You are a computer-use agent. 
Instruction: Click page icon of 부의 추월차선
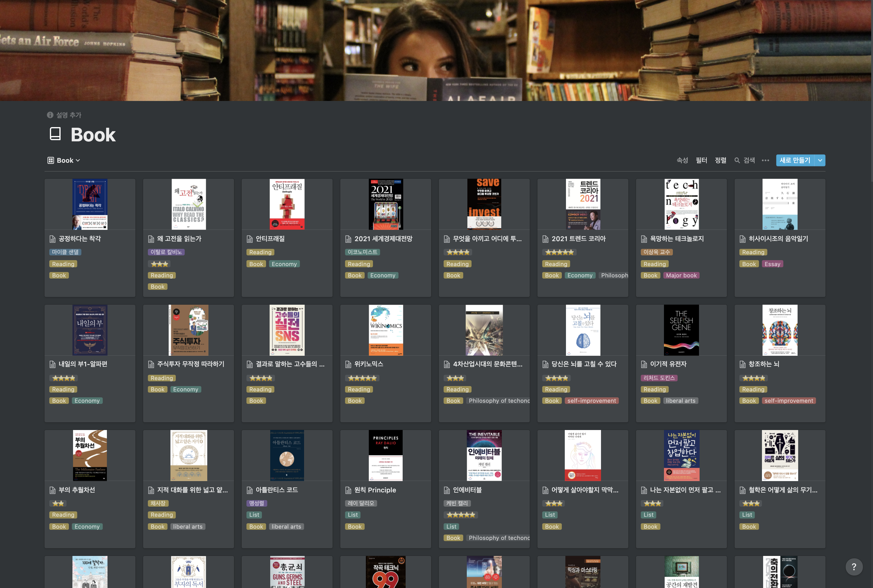tap(53, 490)
